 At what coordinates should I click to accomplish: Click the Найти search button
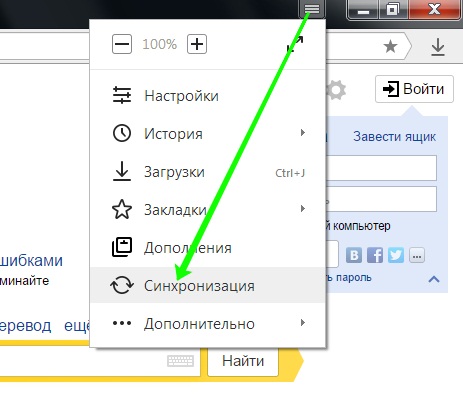coord(243,361)
